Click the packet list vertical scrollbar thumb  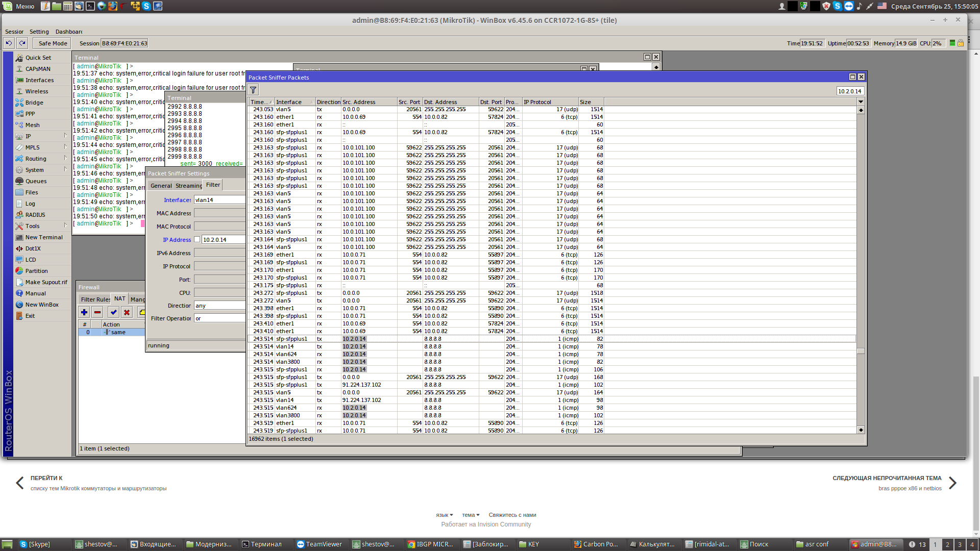click(861, 351)
